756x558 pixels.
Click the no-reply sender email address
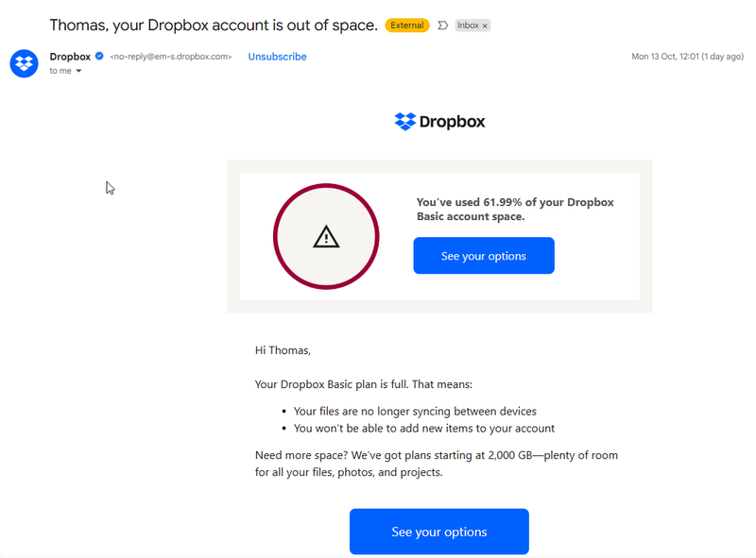click(170, 57)
